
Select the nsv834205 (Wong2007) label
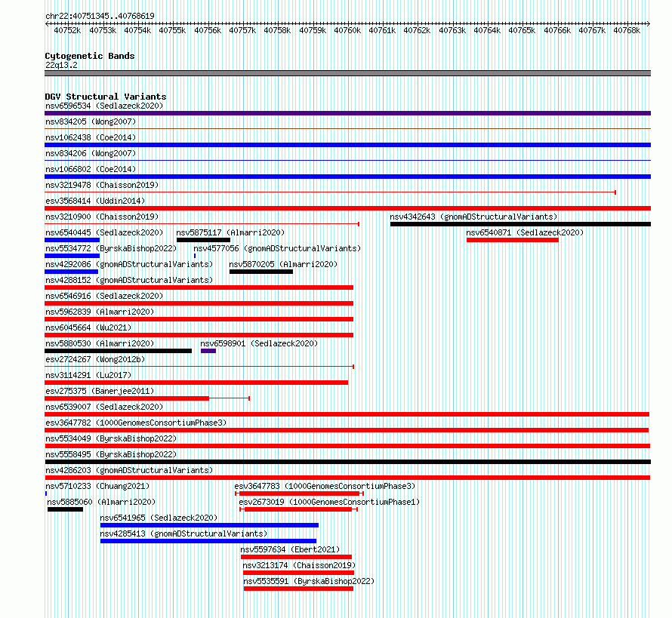(x=91, y=121)
